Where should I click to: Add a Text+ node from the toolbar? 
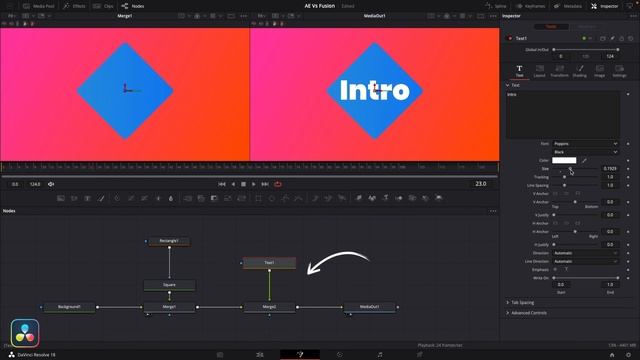coord(87,198)
